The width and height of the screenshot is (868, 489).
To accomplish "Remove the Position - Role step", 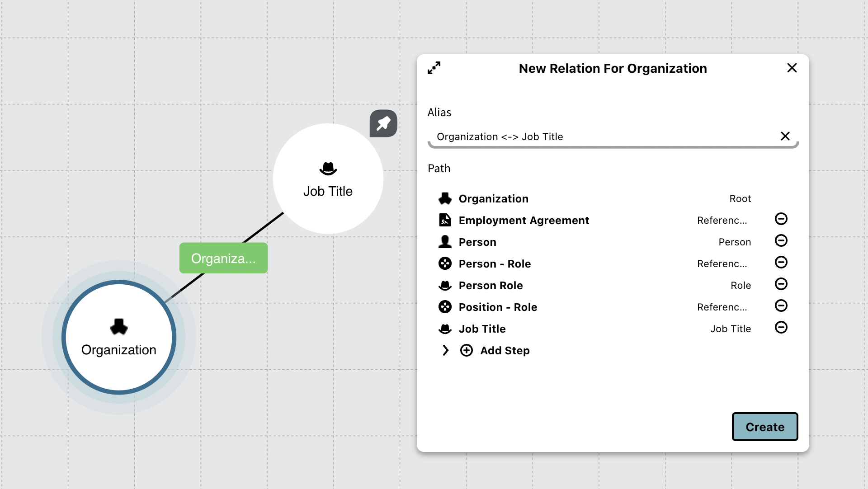I will click(x=781, y=306).
